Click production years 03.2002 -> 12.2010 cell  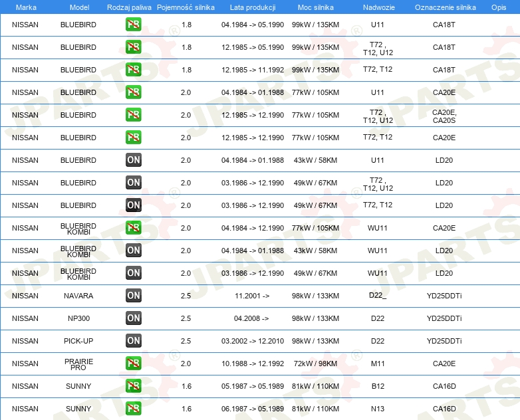pos(253,341)
